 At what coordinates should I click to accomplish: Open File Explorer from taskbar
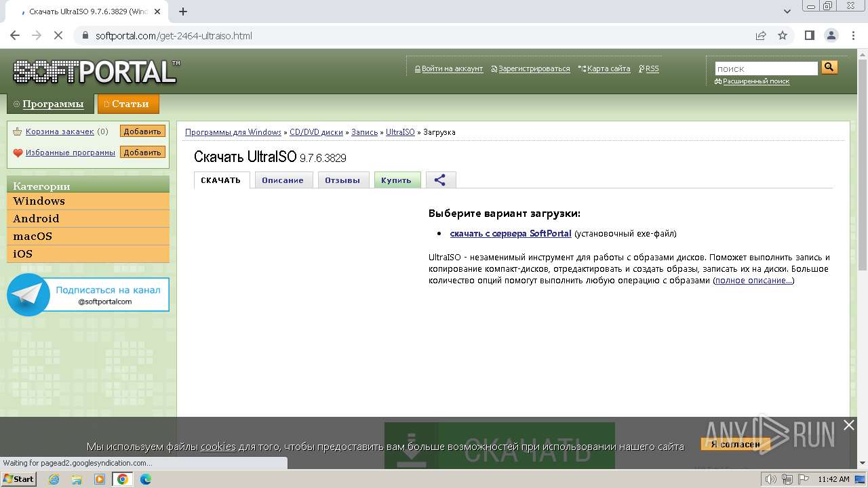[77, 479]
